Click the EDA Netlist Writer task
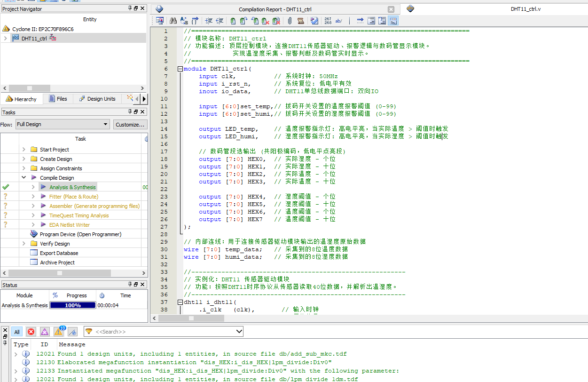Viewport: 588px width, 382px height. [x=70, y=224]
